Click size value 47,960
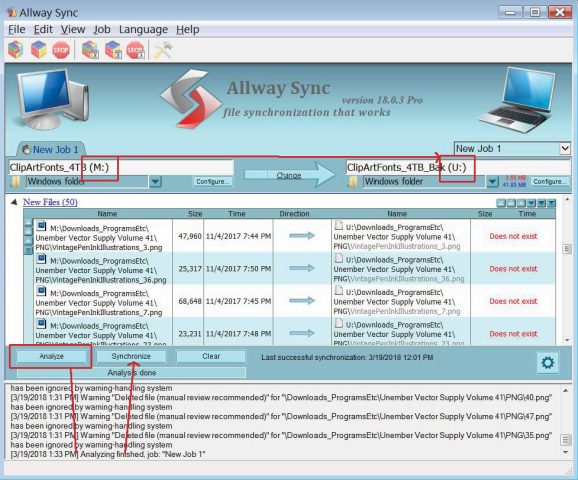The width and height of the screenshot is (578, 480). pos(190,236)
